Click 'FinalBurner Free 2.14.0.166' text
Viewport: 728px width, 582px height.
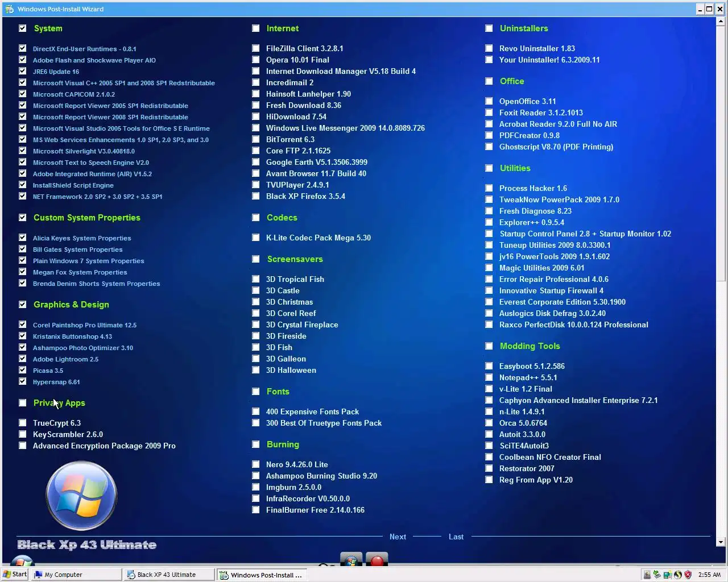(x=315, y=510)
